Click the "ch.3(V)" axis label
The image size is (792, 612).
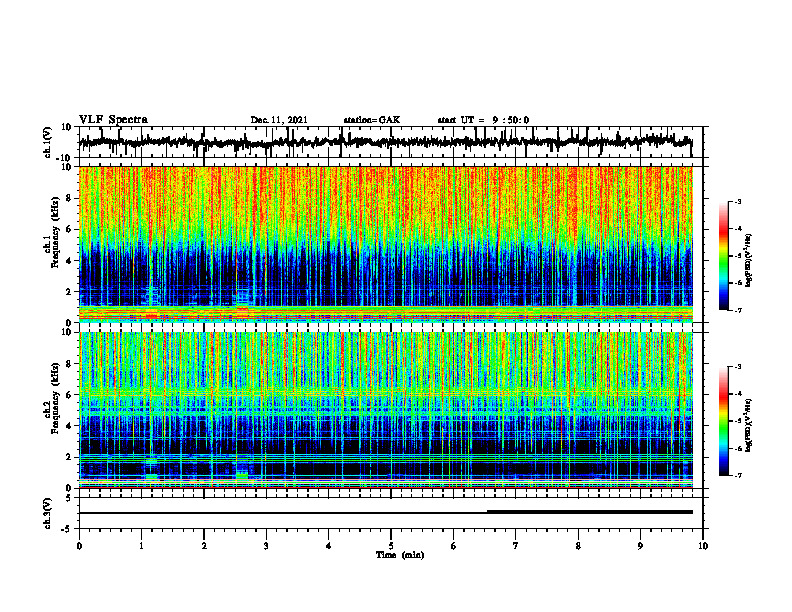(x=48, y=513)
